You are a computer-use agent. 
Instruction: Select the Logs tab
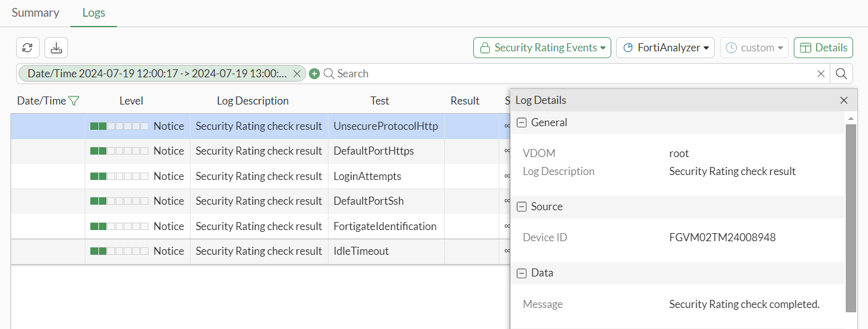point(93,13)
